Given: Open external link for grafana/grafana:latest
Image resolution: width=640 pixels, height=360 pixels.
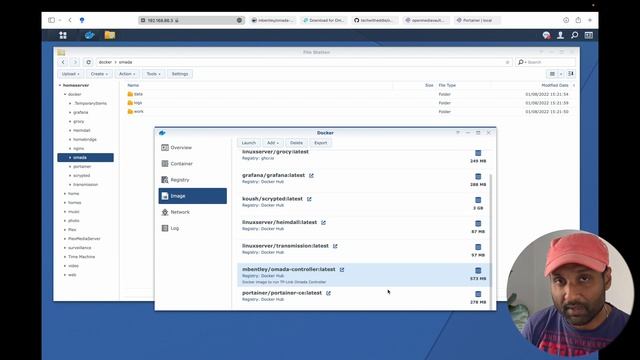Looking at the screenshot, I should pos(311,176).
